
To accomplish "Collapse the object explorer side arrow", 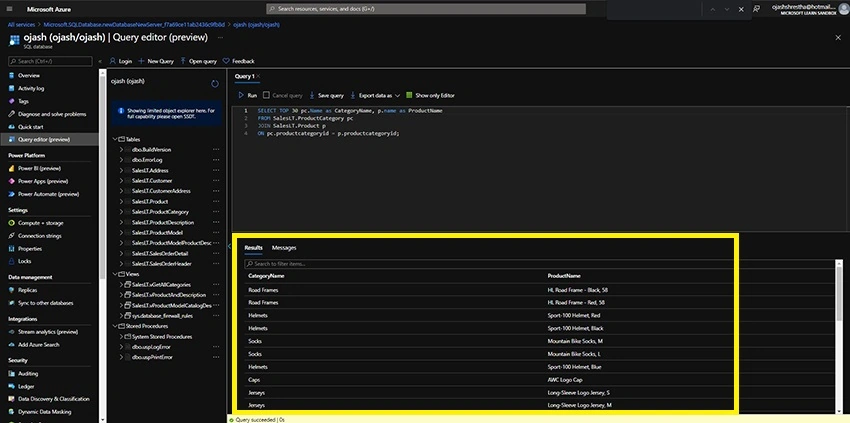I will 229,246.
